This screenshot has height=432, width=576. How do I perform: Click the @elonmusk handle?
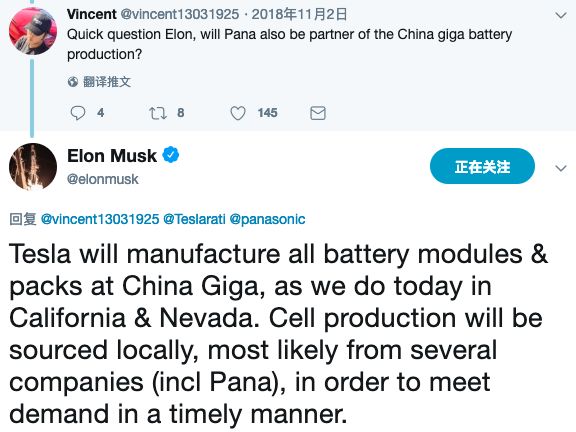[102, 179]
